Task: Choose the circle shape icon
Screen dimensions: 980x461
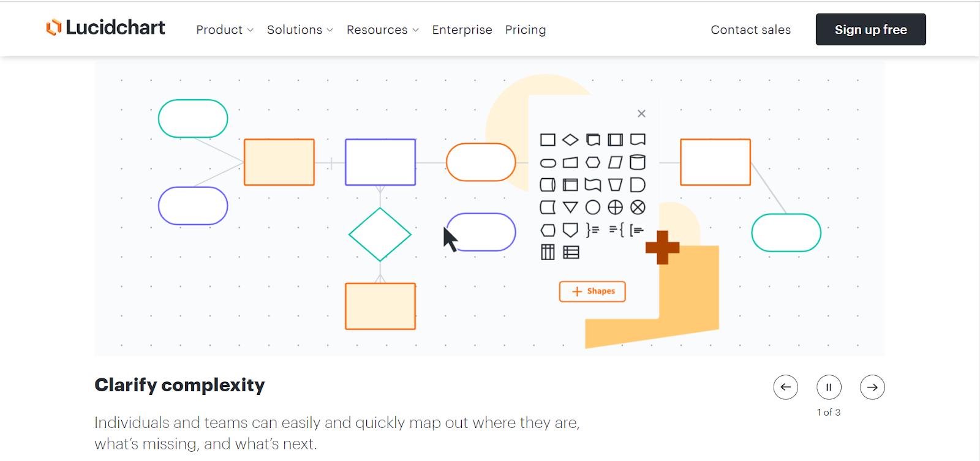Action: pyautogui.click(x=592, y=207)
